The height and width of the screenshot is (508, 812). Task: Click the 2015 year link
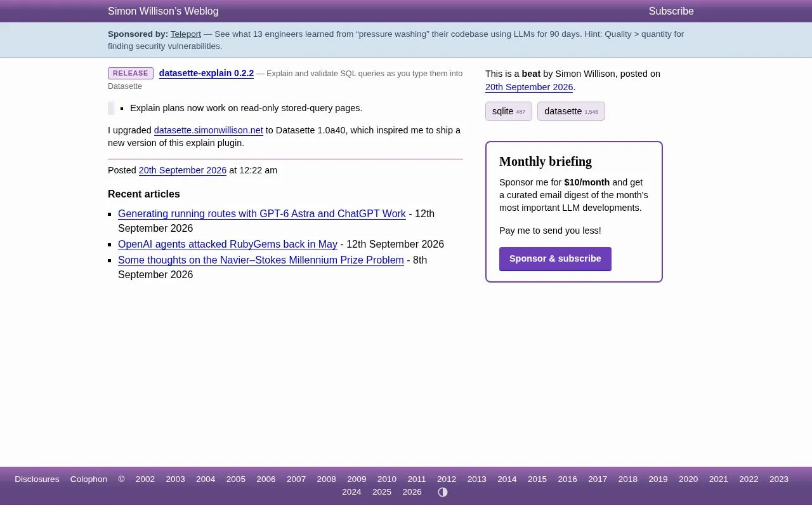(x=537, y=479)
